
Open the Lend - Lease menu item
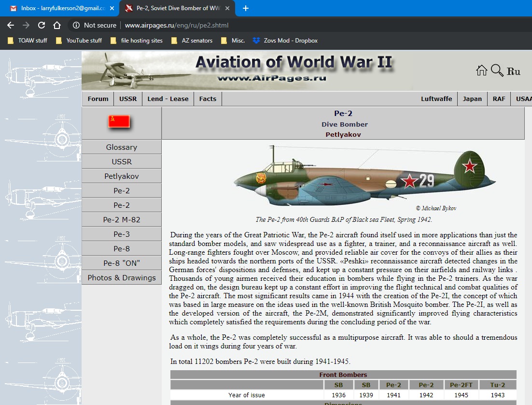(x=168, y=99)
